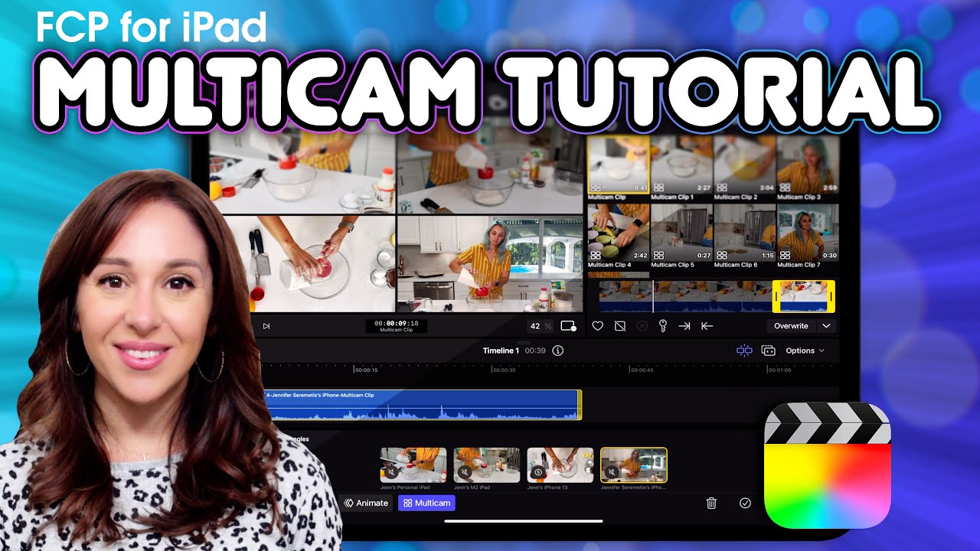Select Multicam Clip 4 thumbnail in browser
The image size is (980, 551).
619,232
